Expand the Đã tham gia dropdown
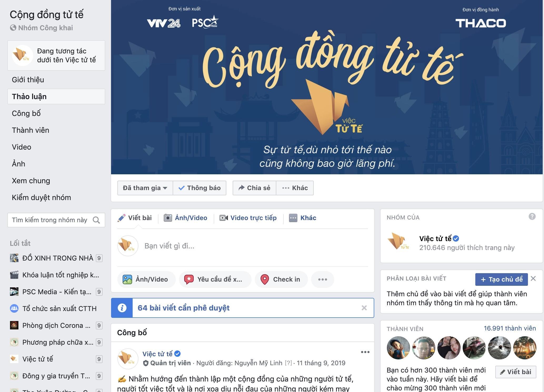This screenshot has height=392, width=544. click(x=145, y=188)
